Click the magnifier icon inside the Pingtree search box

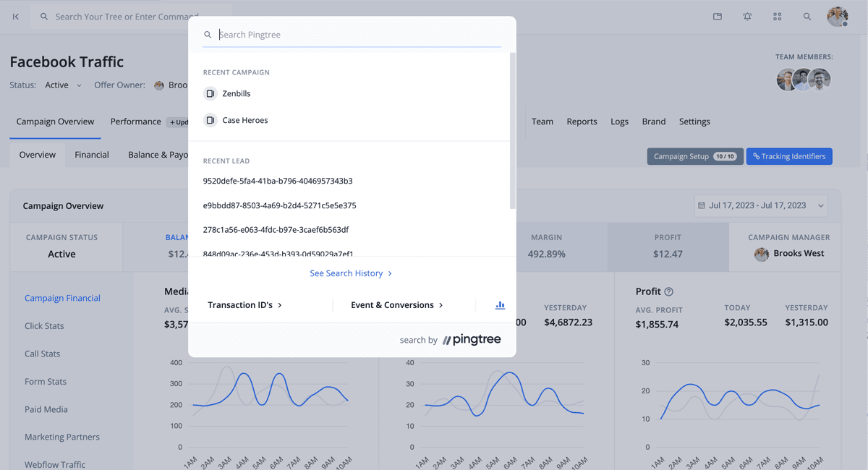click(x=208, y=34)
